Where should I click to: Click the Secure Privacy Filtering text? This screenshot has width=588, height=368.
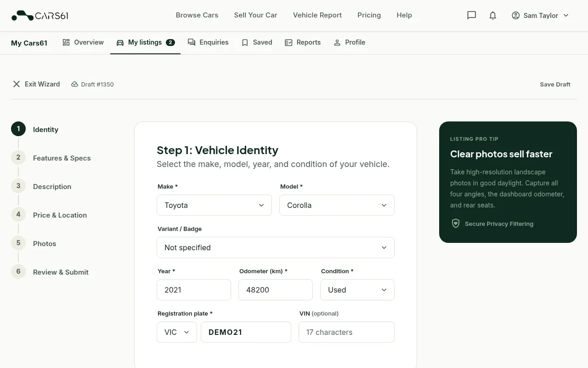click(499, 224)
